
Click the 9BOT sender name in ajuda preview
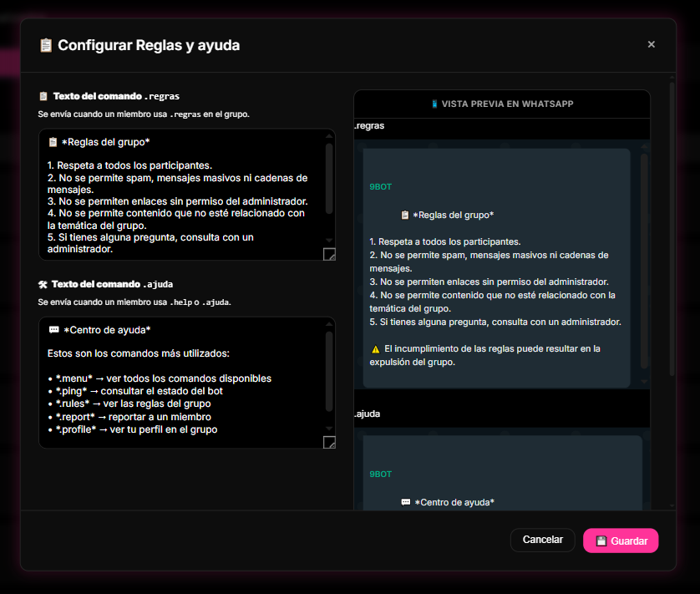[x=380, y=475]
